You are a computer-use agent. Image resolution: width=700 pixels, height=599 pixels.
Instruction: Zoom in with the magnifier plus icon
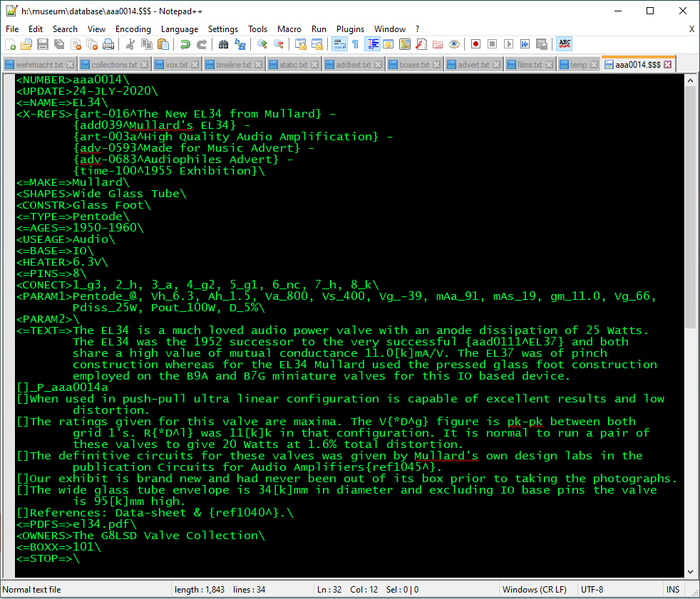(262, 43)
